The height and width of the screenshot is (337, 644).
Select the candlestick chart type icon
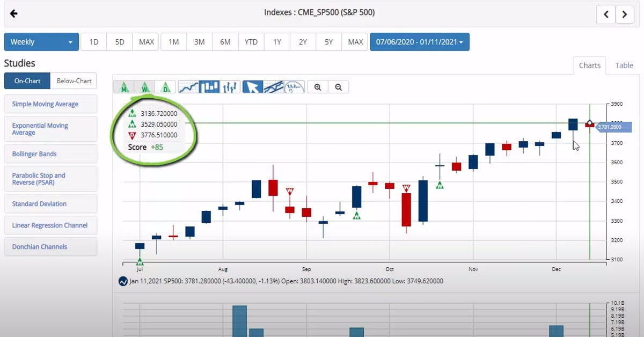209,87
